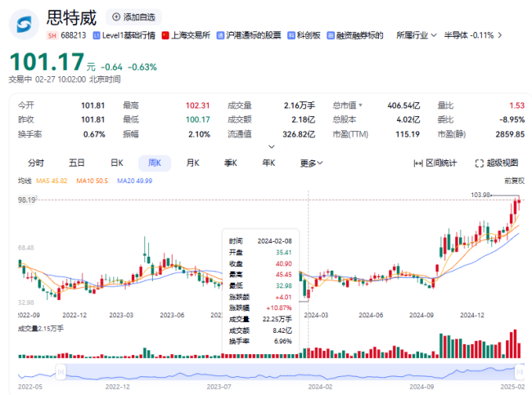Click the 最低 value 100.17

tap(197, 119)
